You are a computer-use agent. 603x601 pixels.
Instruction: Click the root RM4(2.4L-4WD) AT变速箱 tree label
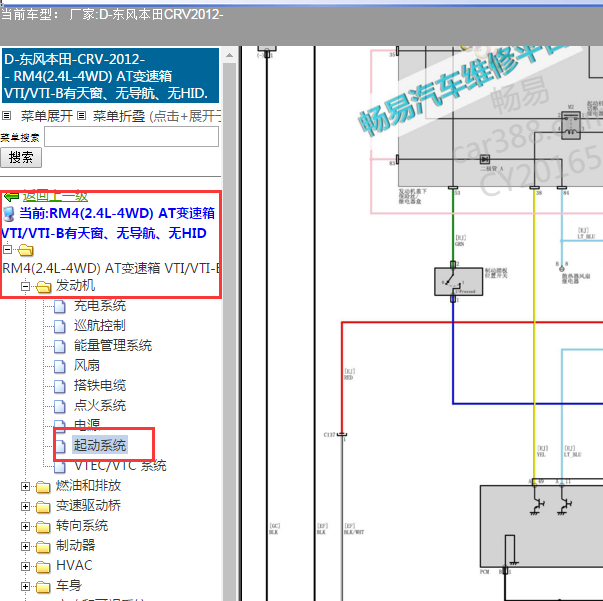(110, 268)
